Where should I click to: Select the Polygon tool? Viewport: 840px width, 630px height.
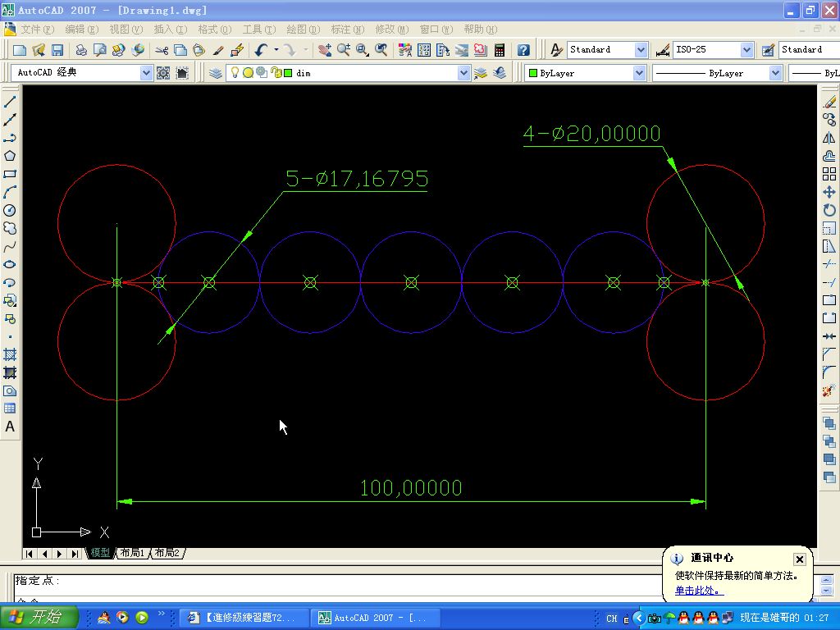(10, 156)
